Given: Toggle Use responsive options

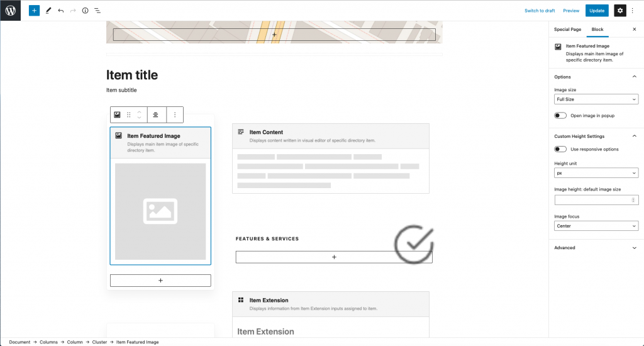Looking at the screenshot, I should [560, 149].
